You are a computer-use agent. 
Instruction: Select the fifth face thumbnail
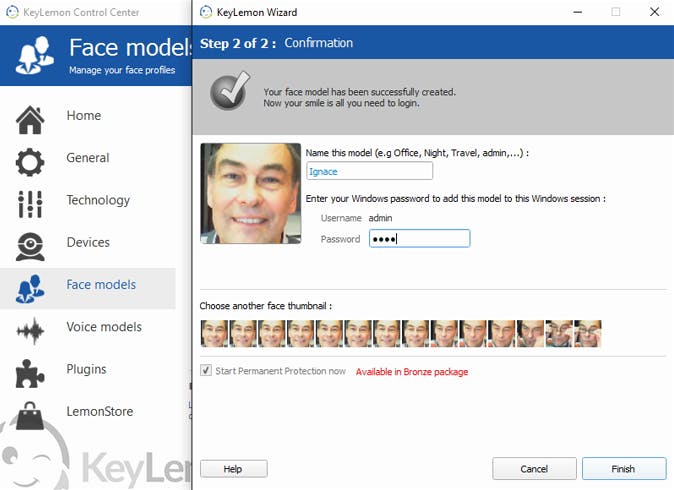[x=329, y=334]
